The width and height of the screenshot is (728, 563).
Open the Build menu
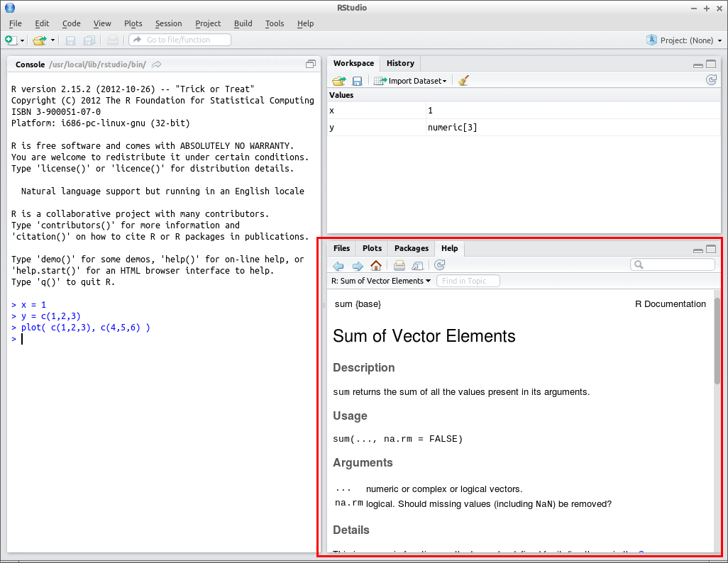coord(243,23)
